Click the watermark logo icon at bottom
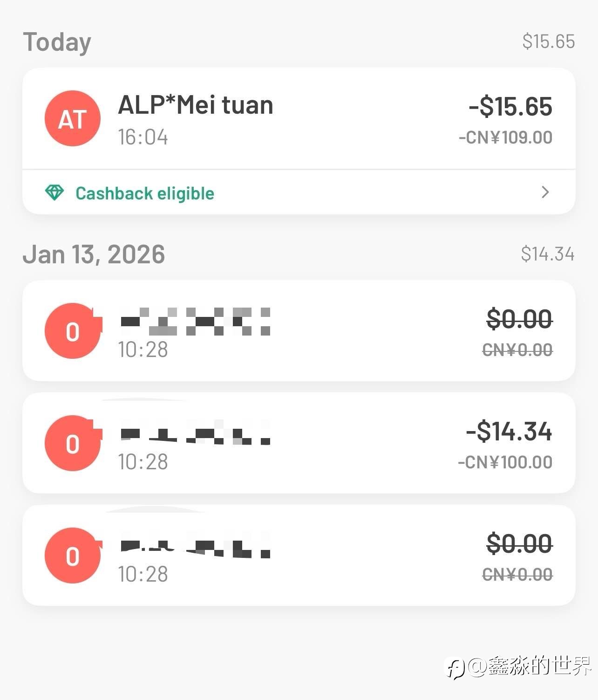The height and width of the screenshot is (700, 598). 456,668
